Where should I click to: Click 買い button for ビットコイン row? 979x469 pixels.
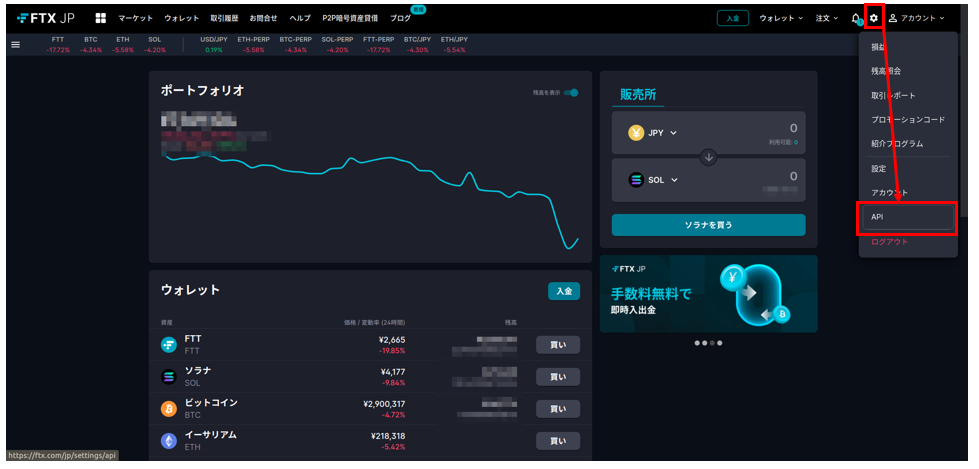coord(558,409)
